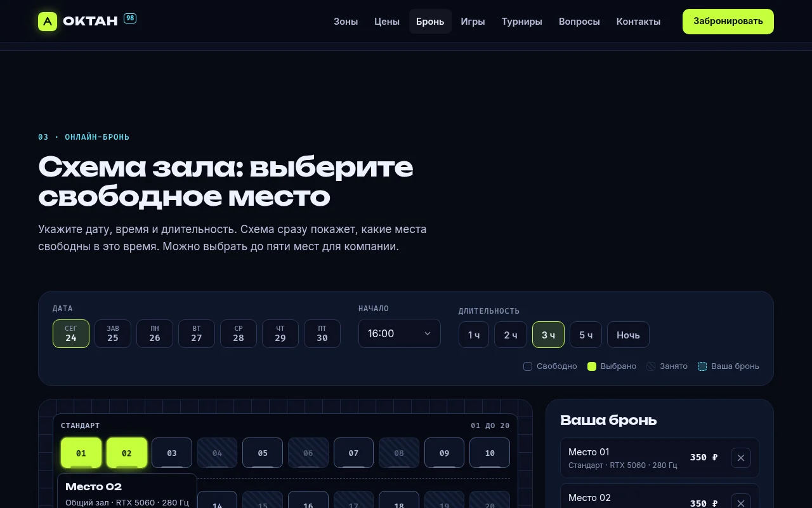Select date СЕГ 24
The image size is (812, 508).
click(71, 334)
